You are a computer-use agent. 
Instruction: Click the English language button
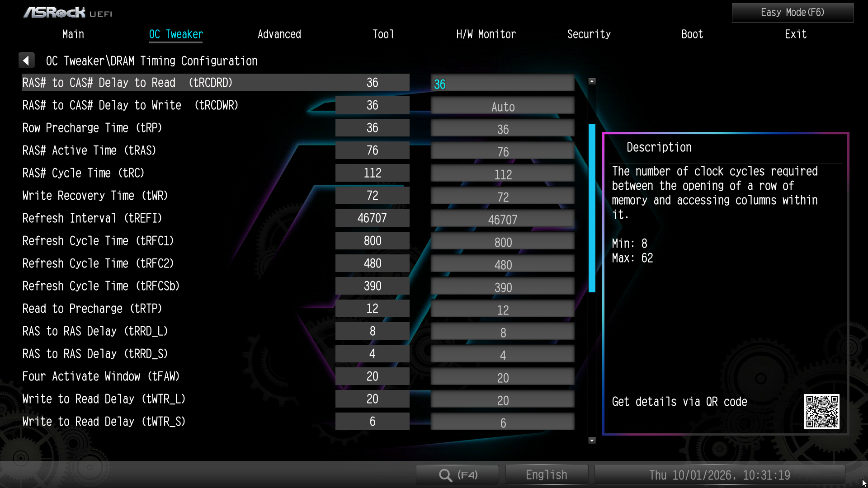coord(546,475)
